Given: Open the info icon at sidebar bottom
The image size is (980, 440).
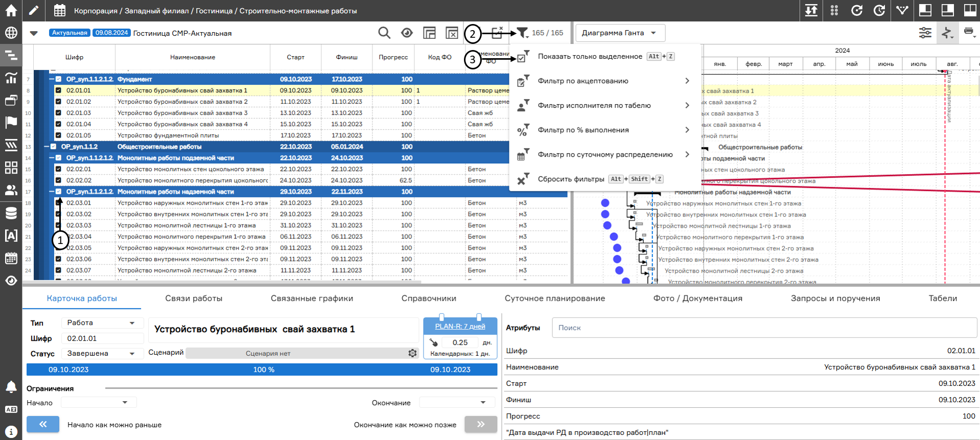Looking at the screenshot, I should (x=11, y=432).
